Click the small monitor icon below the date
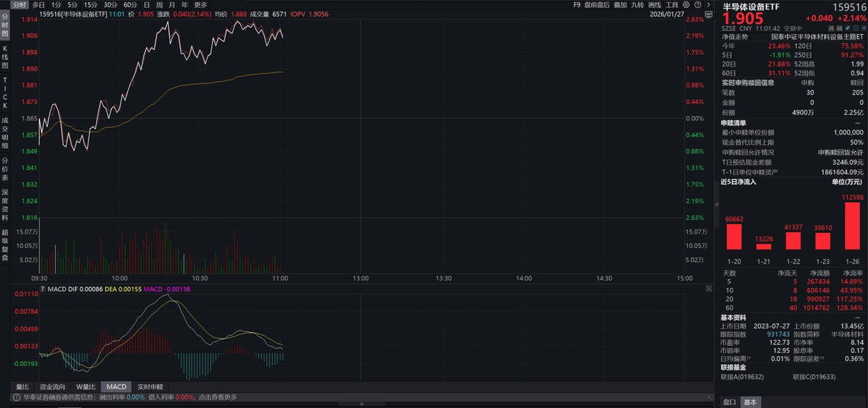The image size is (868, 408). click(x=709, y=14)
